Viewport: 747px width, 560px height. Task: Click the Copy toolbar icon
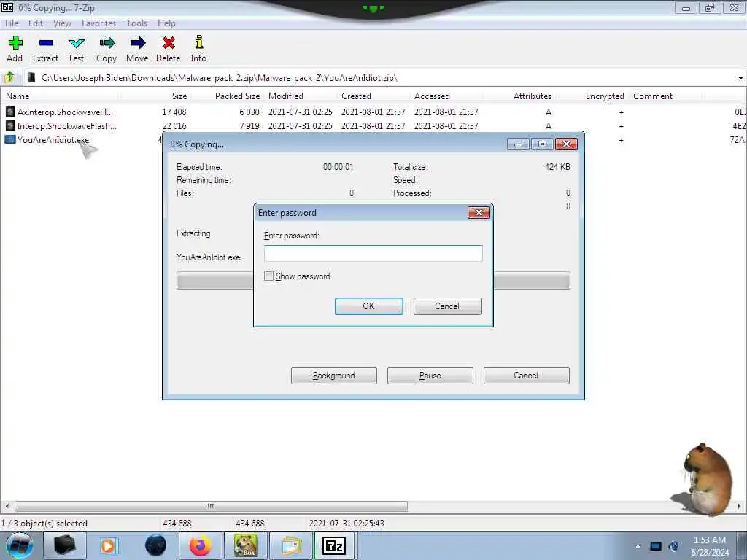point(107,43)
